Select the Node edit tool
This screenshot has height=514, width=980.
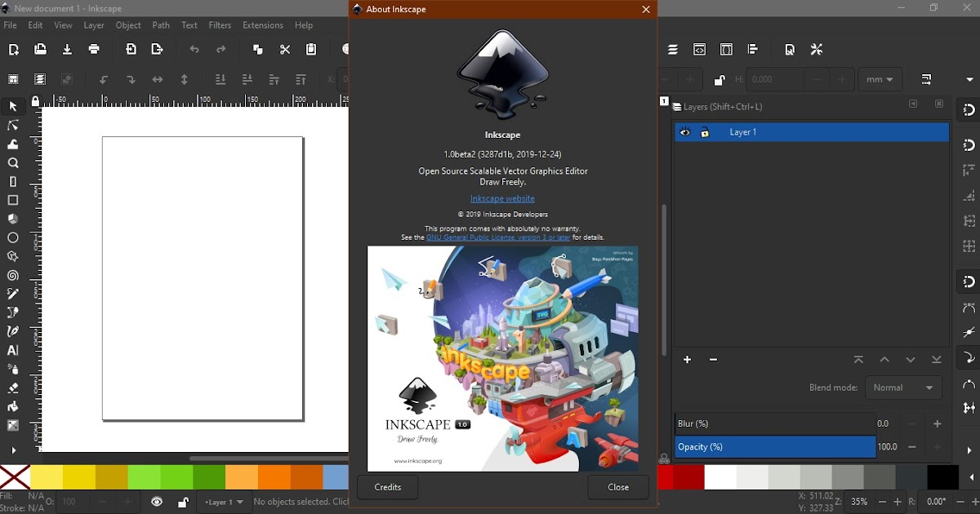(13, 126)
